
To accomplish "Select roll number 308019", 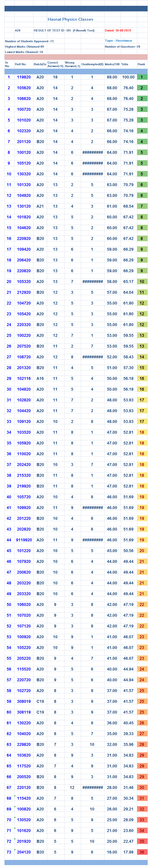I will [24, 702].
